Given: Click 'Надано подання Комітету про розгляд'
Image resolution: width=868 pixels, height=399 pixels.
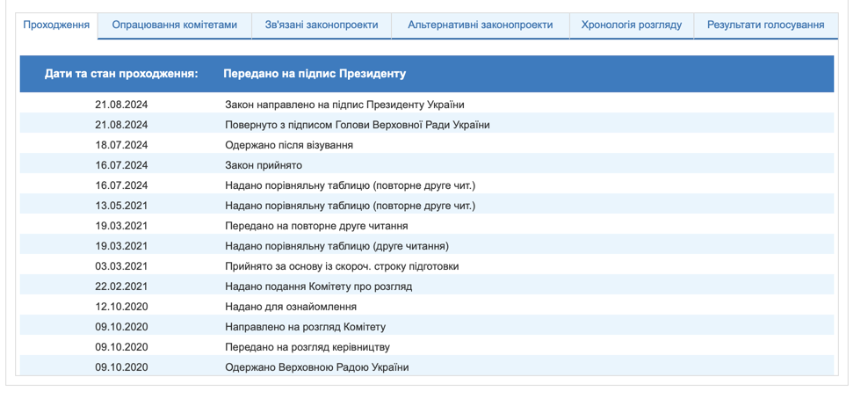Looking at the screenshot, I should (x=318, y=287).
